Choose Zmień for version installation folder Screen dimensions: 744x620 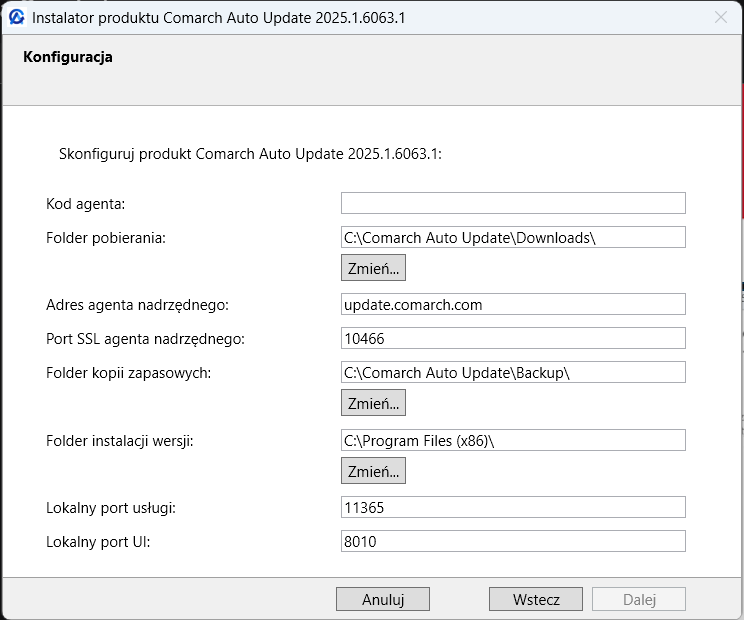[373, 471]
